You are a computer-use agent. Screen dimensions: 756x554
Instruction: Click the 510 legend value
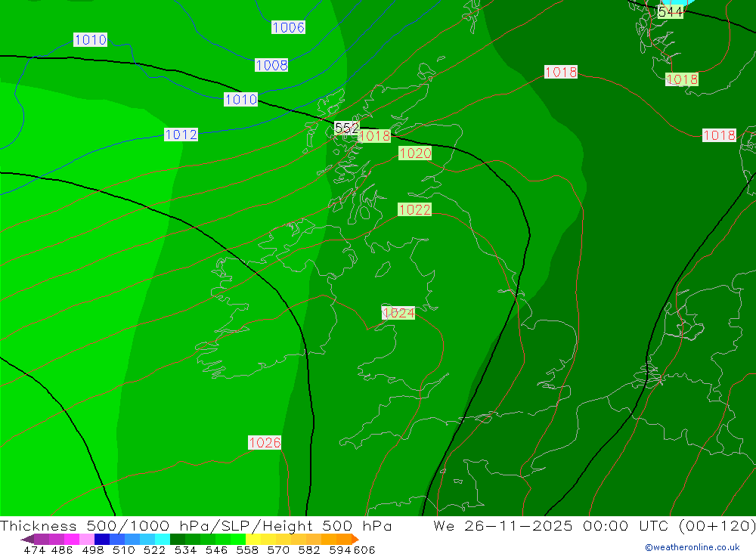coord(124,549)
